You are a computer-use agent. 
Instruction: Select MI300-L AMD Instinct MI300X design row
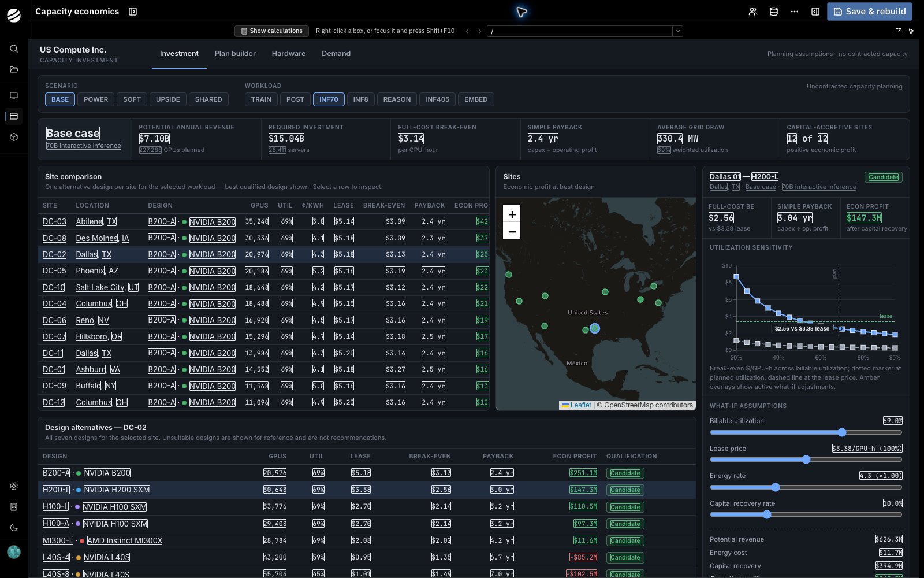(x=367, y=540)
